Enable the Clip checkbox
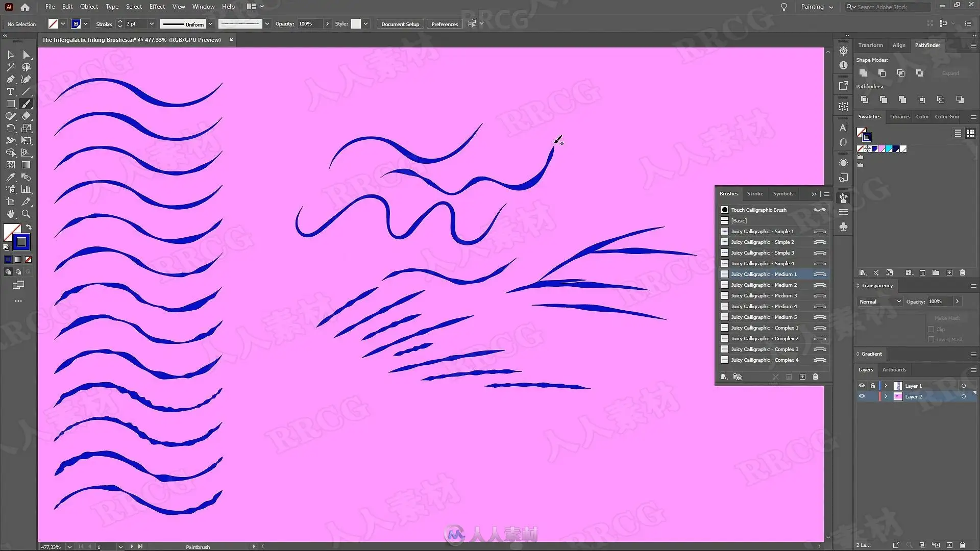980x551 pixels. click(x=931, y=329)
